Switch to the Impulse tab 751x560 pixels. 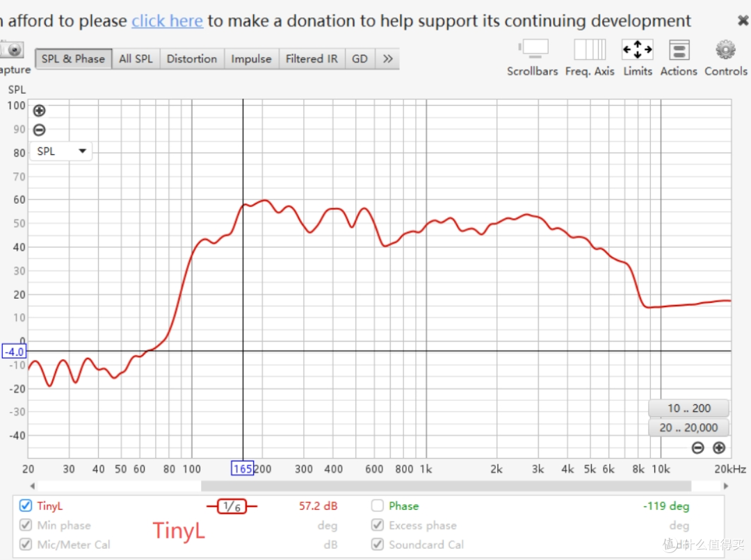click(252, 59)
